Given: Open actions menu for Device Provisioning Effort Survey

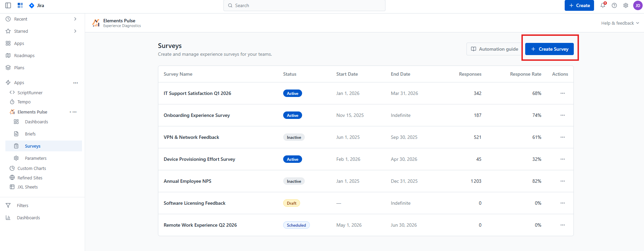Looking at the screenshot, I should [562, 159].
